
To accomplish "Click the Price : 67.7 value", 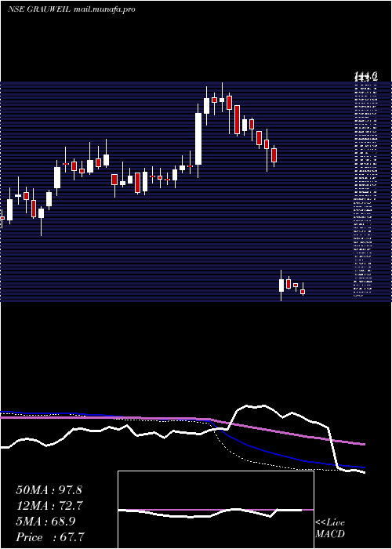I will pos(50,537).
